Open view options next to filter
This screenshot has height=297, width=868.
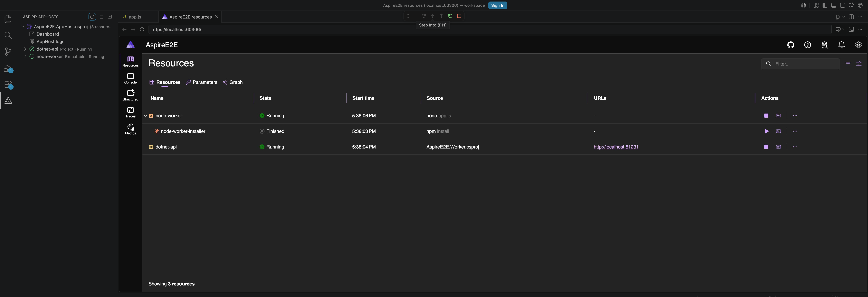859,63
